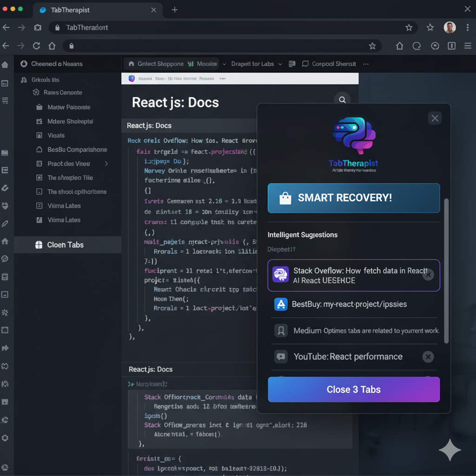Click the pencil edit icon in left rail
Viewport: 476px width, 476px height.
tap(5, 224)
